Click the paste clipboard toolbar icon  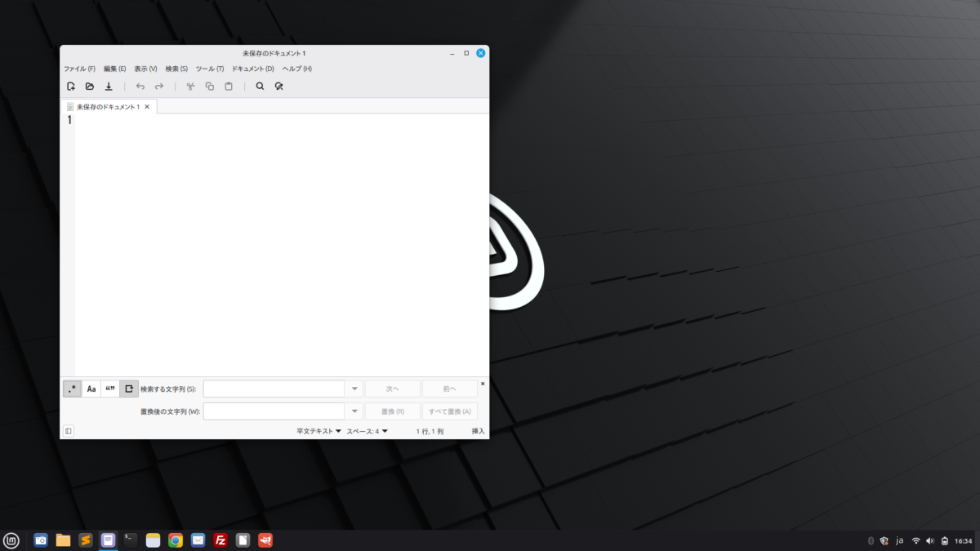[x=229, y=87]
